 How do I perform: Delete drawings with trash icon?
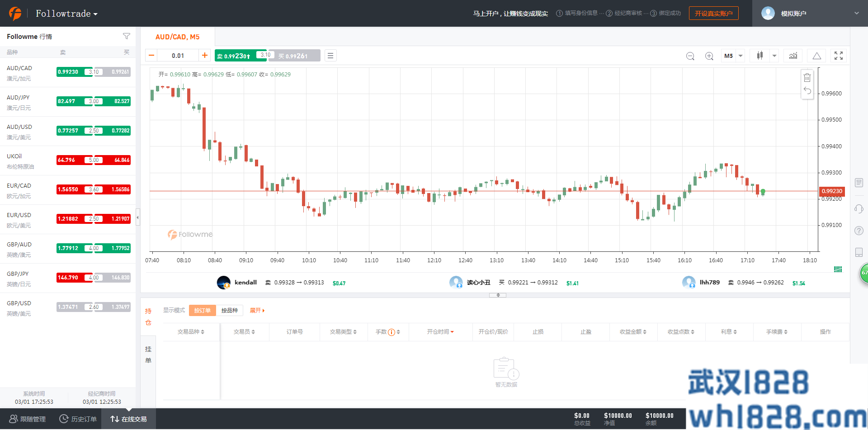(x=807, y=78)
